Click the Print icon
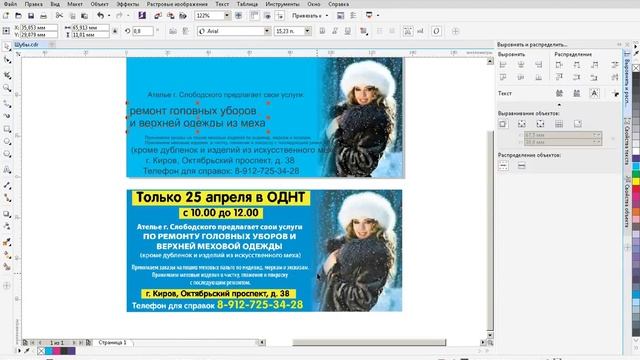The width and height of the screenshot is (640, 360). pyautogui.click(x=43, y=16)
